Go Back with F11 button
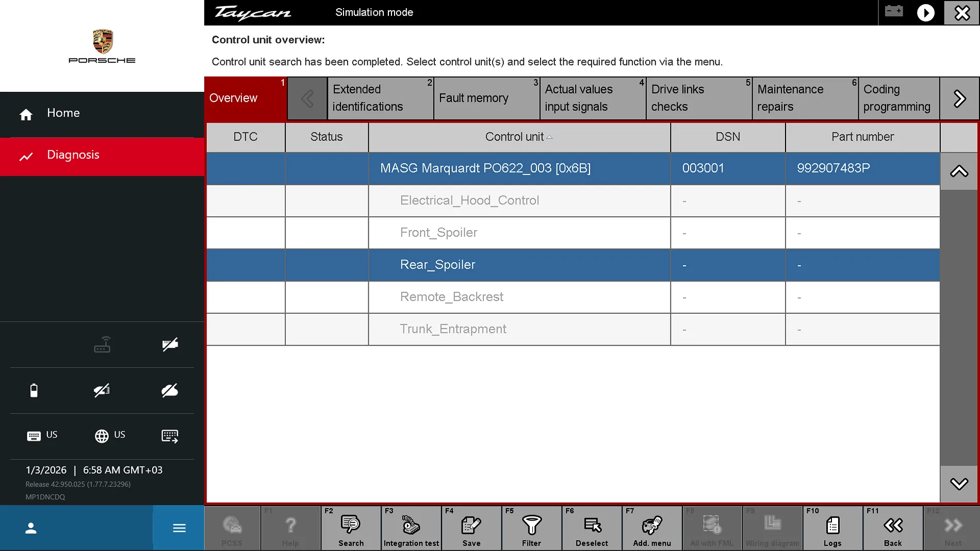Screen dimensions: 980x551 click(x=893, y=528)
